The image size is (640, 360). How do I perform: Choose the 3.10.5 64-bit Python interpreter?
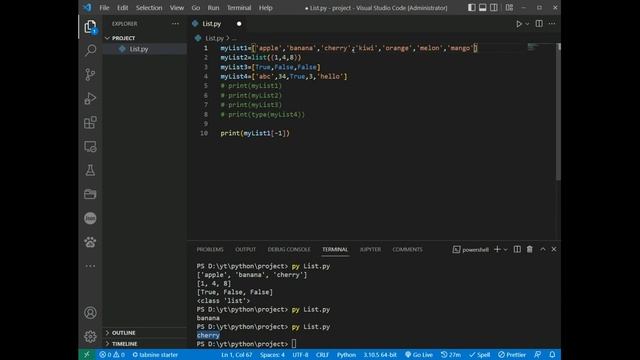(x=380, y=355)
